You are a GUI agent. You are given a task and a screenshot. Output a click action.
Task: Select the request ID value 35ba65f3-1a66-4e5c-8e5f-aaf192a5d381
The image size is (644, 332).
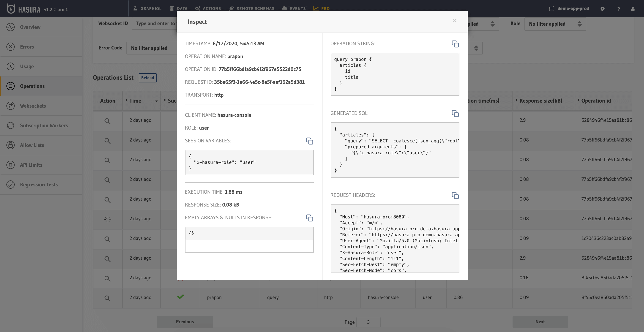259,82
